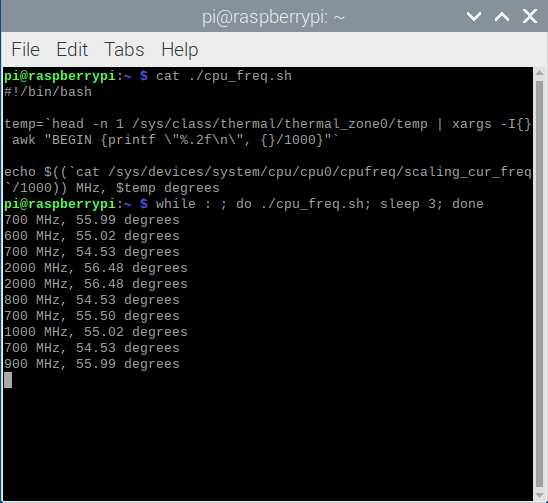Open the File menu
Screen dimensions: 548x503
coord(26,49)
